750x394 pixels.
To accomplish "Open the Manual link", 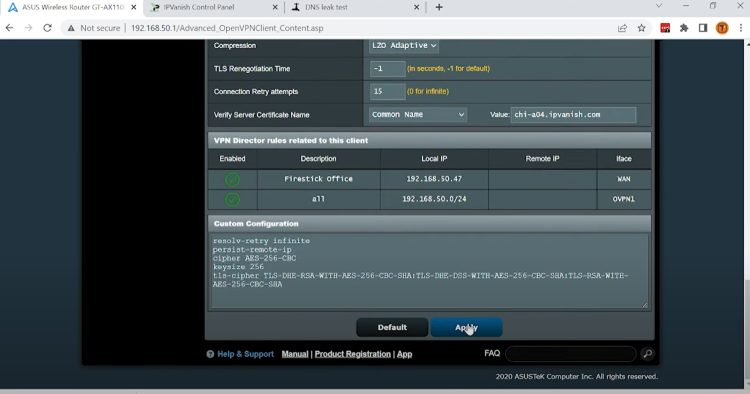I will pos(295,354).
